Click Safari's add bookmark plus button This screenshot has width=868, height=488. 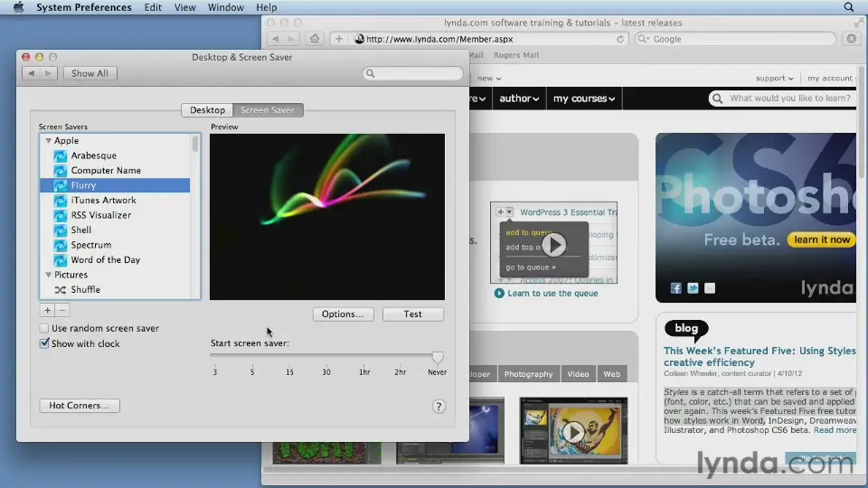(339, 39)
